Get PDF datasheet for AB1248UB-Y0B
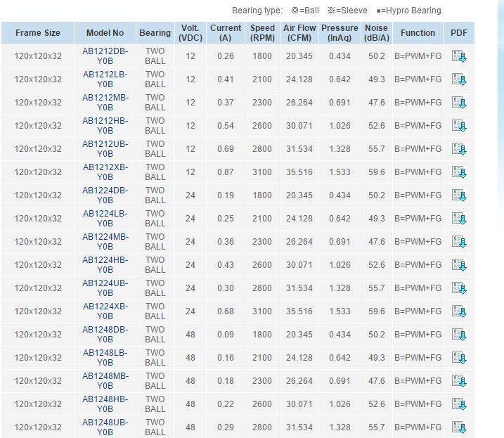Screen dimensions: 504x438 459,427
